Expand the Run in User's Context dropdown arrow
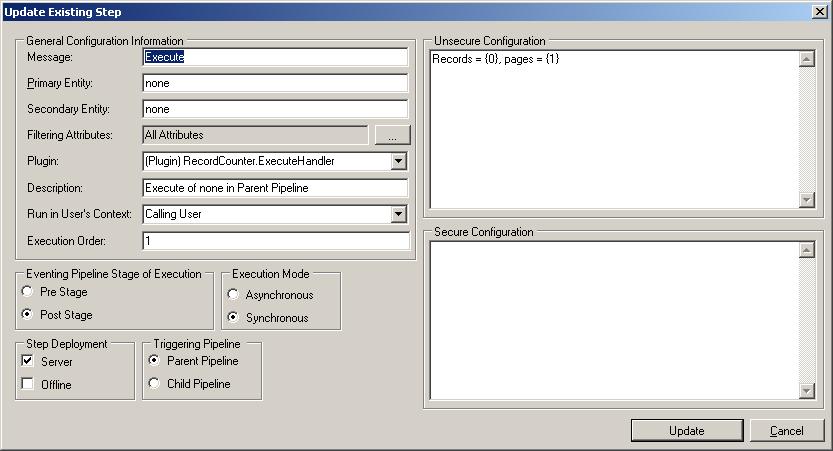The width and height of the screenshot is (833, 451). 398,214
